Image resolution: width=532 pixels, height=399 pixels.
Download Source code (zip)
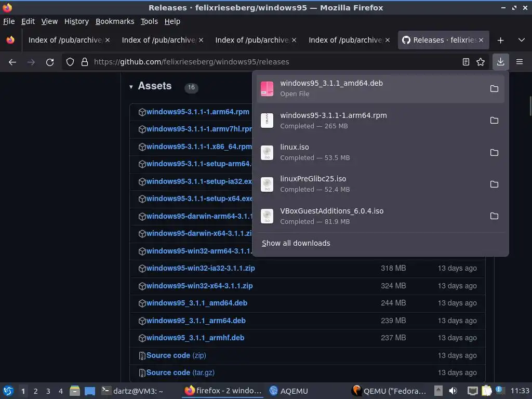point(176,355)
